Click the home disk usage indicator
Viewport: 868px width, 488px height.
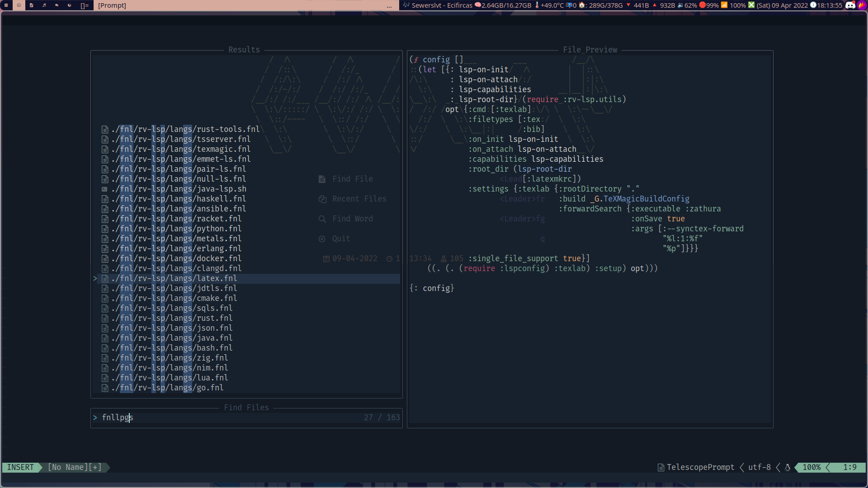pos(601,5)
